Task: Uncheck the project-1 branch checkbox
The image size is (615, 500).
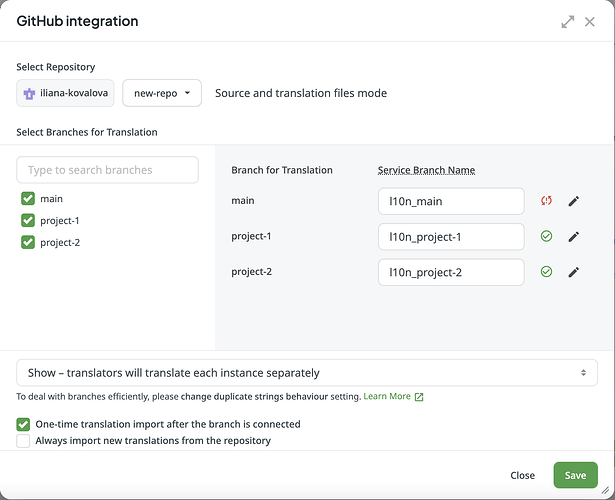Action: 28,220
